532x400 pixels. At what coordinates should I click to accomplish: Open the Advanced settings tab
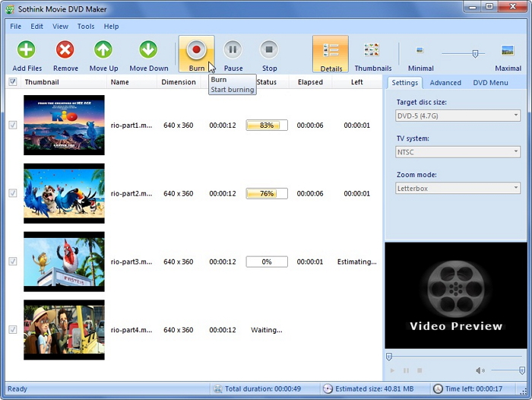coord(445,82)
